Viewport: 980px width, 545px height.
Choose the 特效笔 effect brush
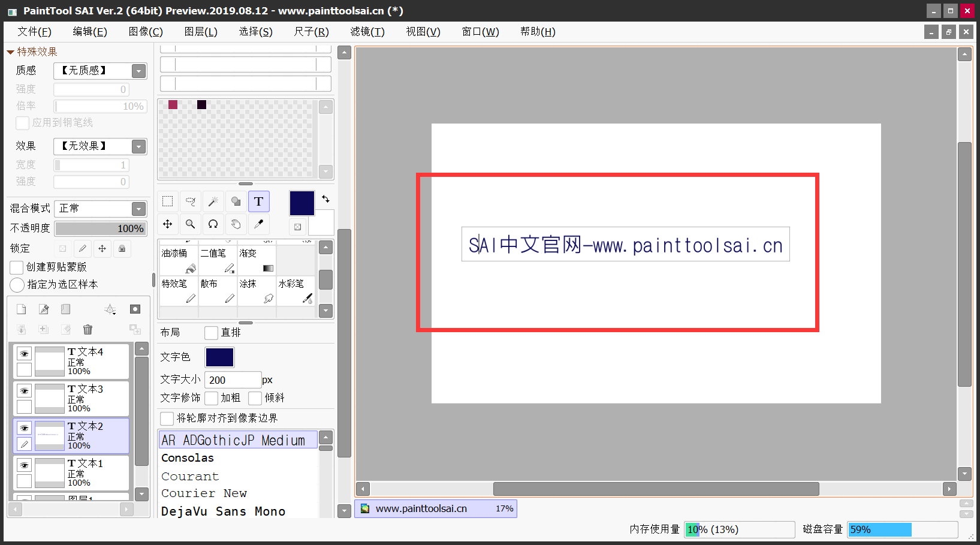coord(179,291)
